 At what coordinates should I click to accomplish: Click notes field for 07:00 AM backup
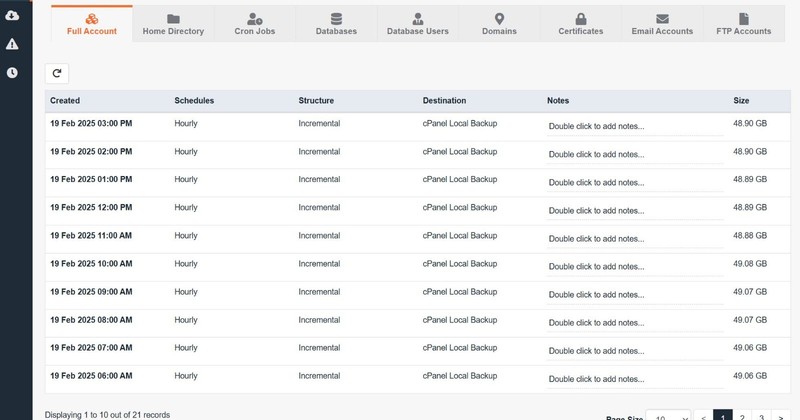tap(635, 351)
